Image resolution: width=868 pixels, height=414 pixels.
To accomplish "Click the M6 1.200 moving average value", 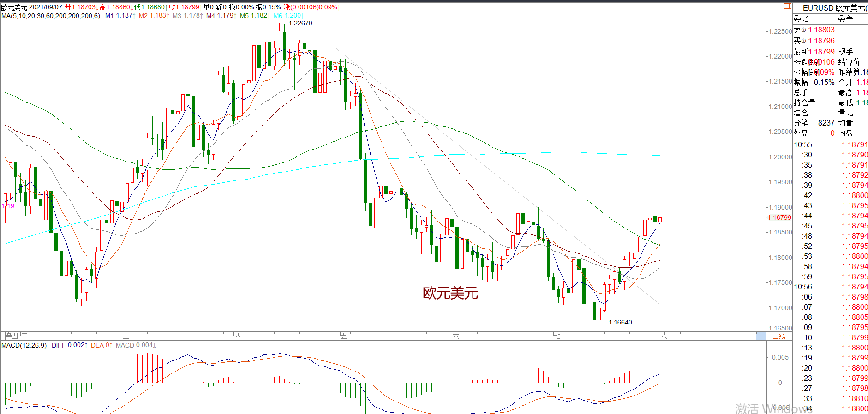I will pyautogui.click(x=289, y=16).
